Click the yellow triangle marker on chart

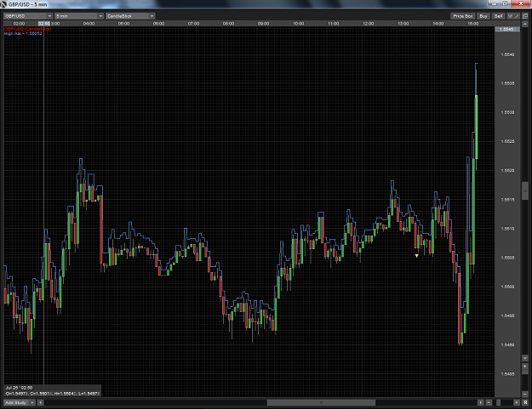coord(416,256)
